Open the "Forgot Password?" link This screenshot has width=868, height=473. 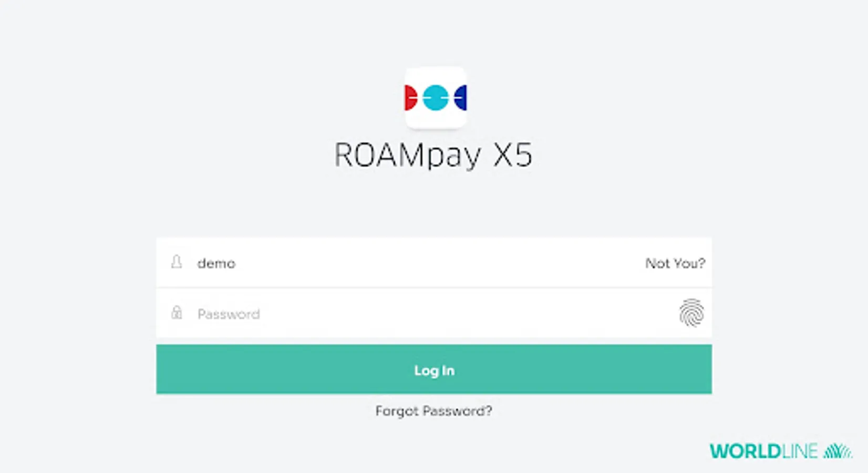point(433,411)
